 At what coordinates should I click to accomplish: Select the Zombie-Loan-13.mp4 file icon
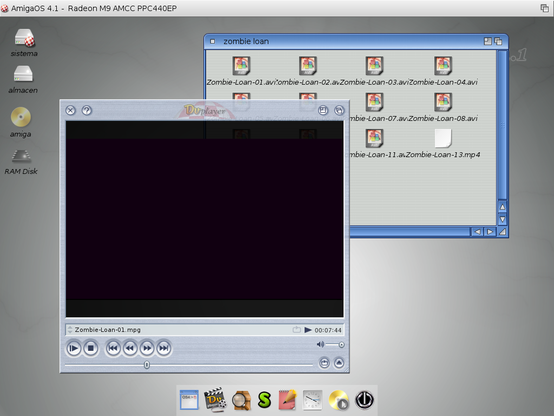pos(443,138)
